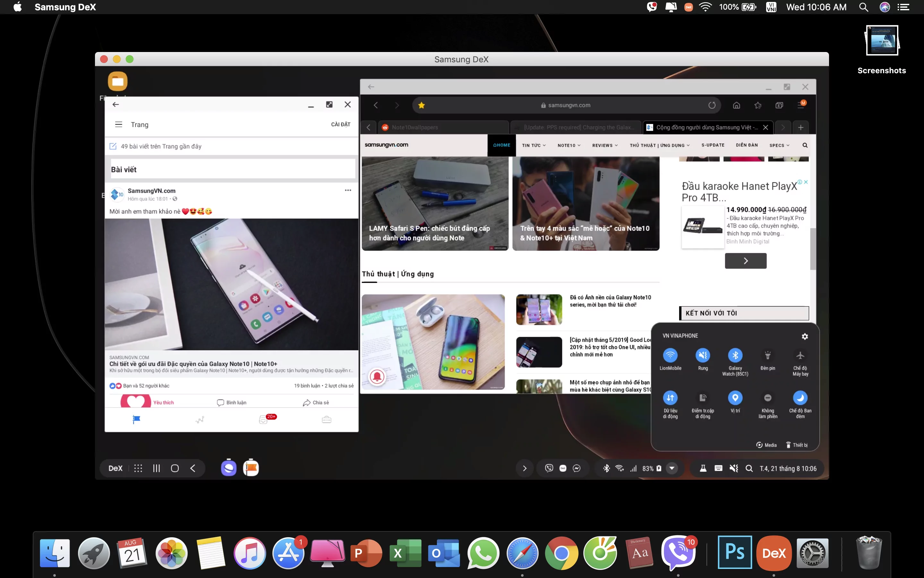Enable Điểm tr.cập di động hotspot

703,398
